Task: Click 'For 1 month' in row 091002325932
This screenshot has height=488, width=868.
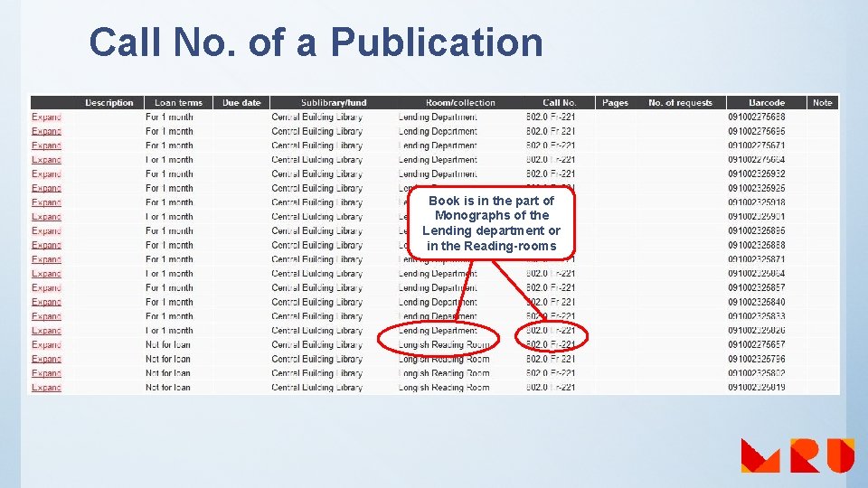Action: click(x=169, y=174)
